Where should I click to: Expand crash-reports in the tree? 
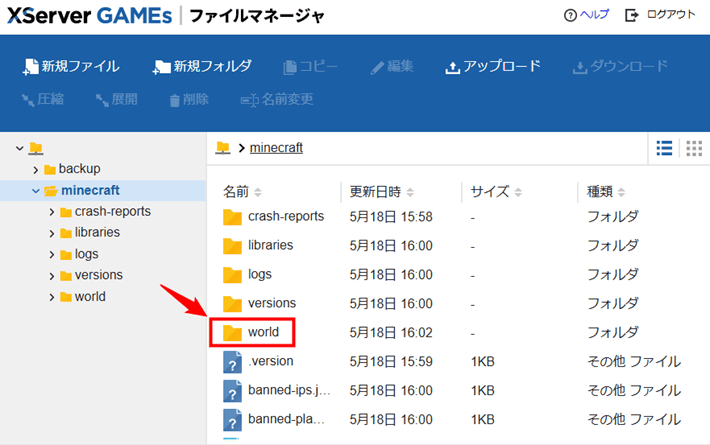pos(52,212)
